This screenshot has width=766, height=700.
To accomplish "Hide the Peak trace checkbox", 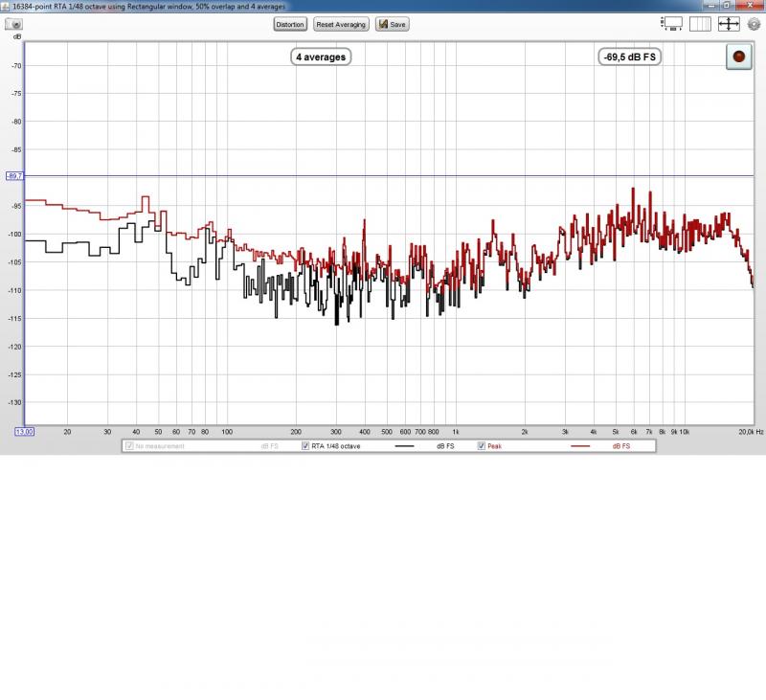I will click(x=482, y=446).
